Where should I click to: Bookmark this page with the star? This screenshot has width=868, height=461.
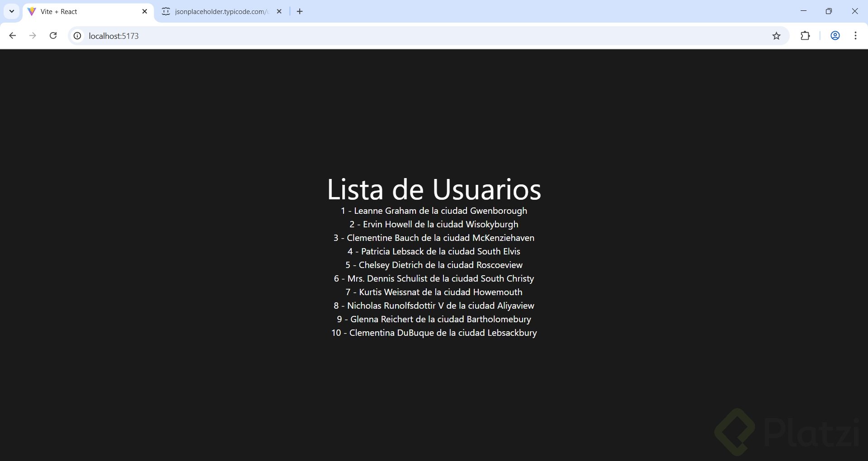pyautogui.click(x=776, y=36)
